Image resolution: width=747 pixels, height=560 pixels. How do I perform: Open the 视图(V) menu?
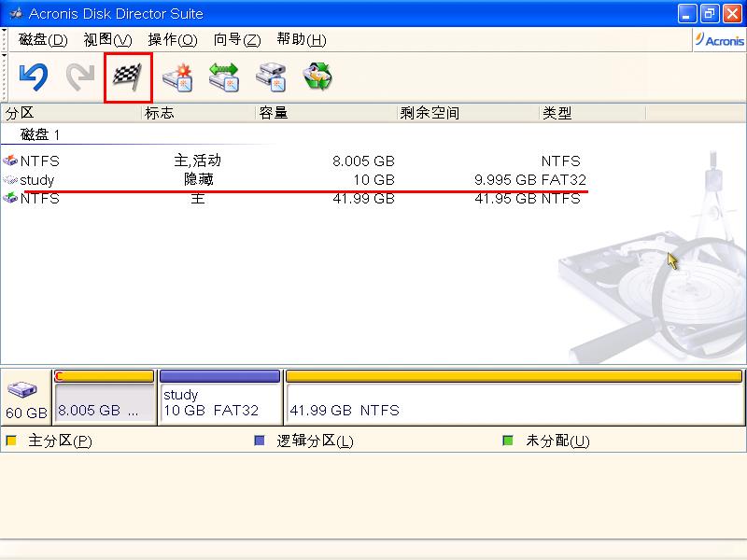[107, 39]
